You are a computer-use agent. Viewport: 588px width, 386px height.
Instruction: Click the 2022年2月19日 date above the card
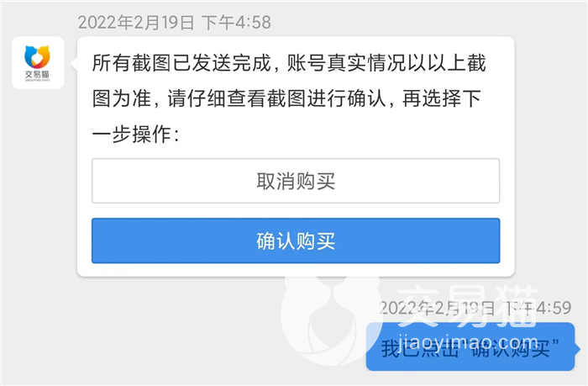(x=136, y=23)
